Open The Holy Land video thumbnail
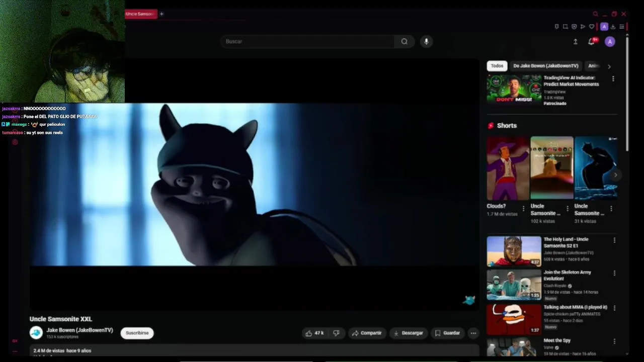This screenshot has height=362, width=644. pos(514,251)
